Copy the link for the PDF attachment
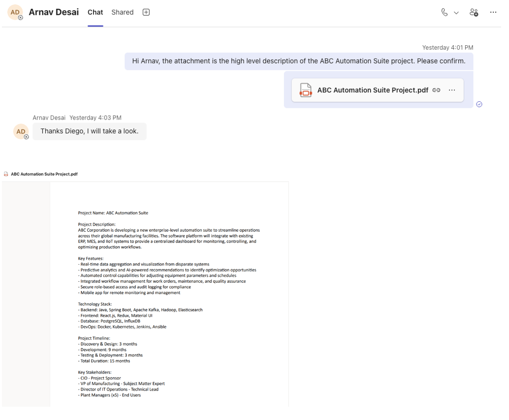 [436, 90]
